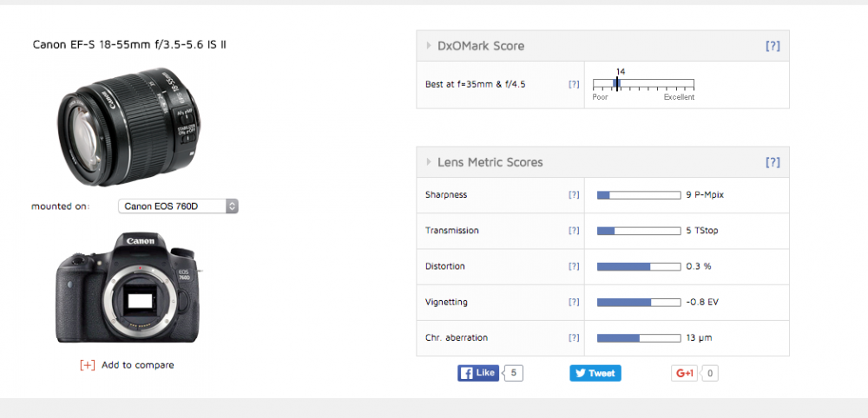Open the Canon EOS 760D camera dropdown
Viewport: 868px width, 418px height.
pyautogui.click(x=178, y=206)
